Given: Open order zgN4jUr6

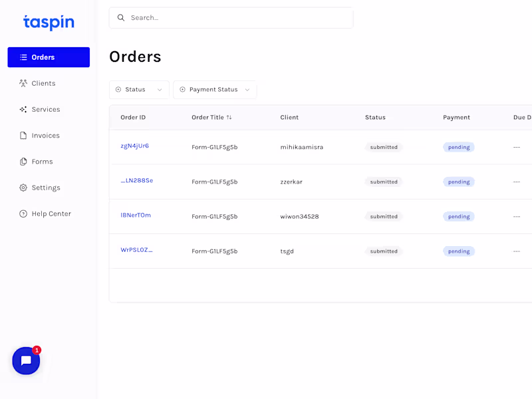Looking at the screenshot, I should 136,147.
